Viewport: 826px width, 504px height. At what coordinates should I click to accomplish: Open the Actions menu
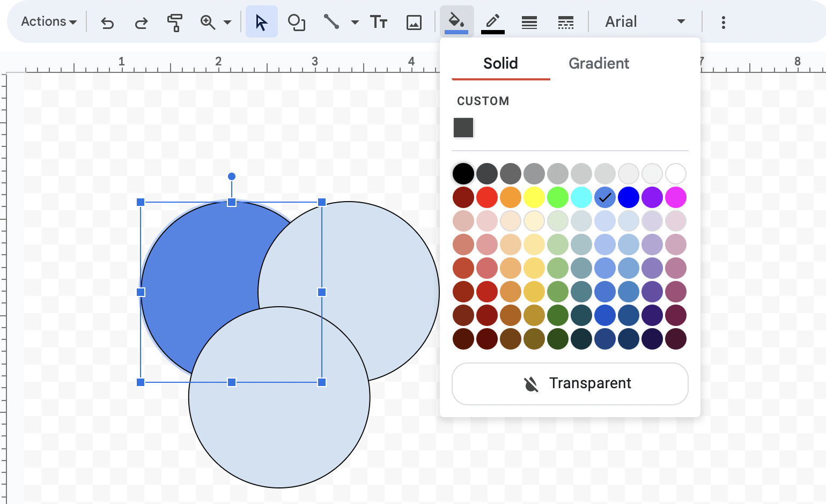[x=47, y=21]
